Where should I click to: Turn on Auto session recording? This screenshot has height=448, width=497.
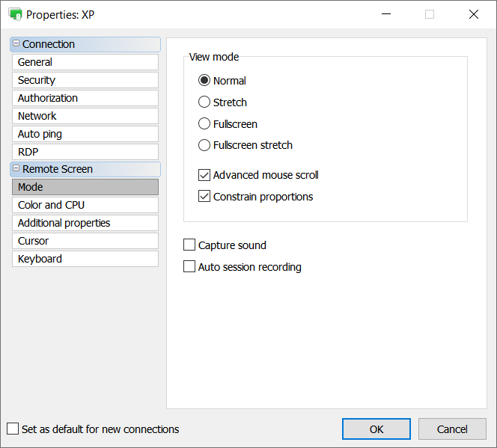point(189,267)
